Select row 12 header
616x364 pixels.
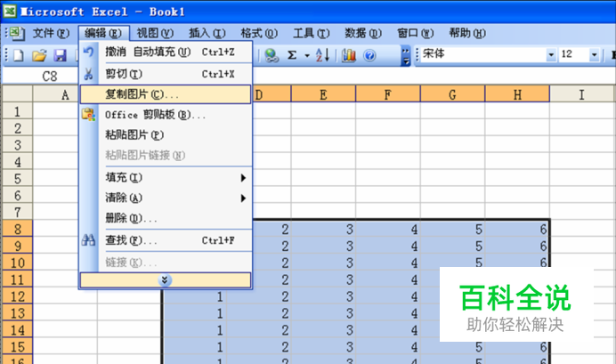pyautogui.click(x=17, y=296)
